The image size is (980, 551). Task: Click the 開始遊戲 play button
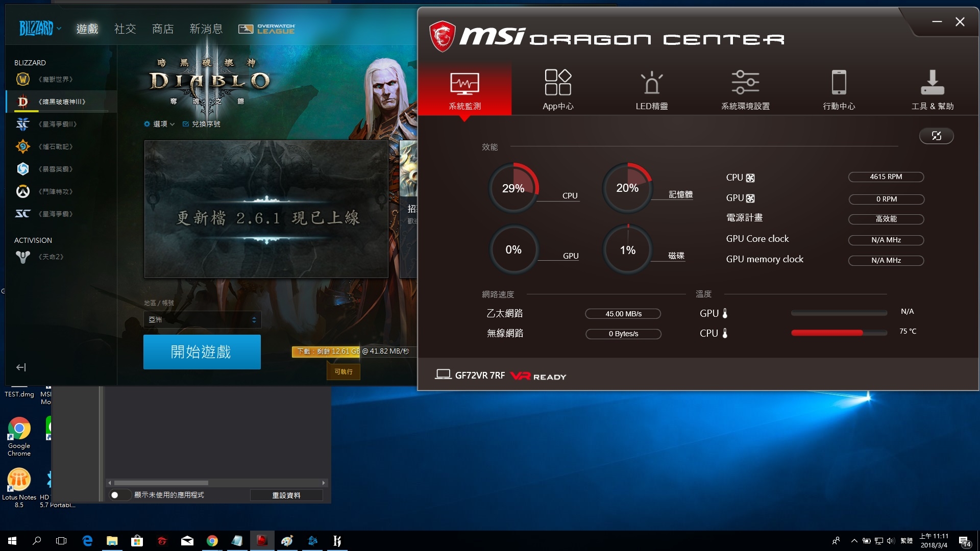(202, 352)
